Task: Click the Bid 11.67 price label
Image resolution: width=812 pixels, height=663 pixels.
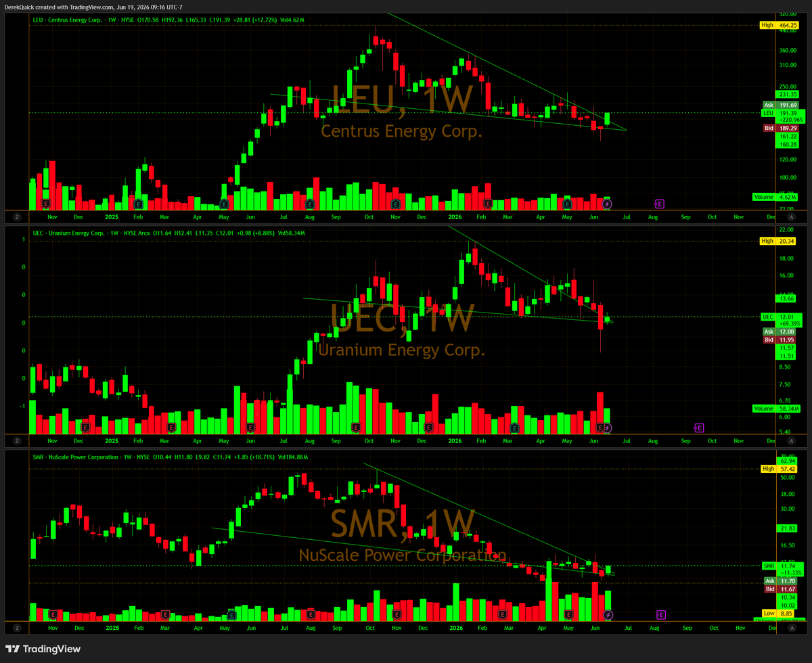Action: coord(780,589)
